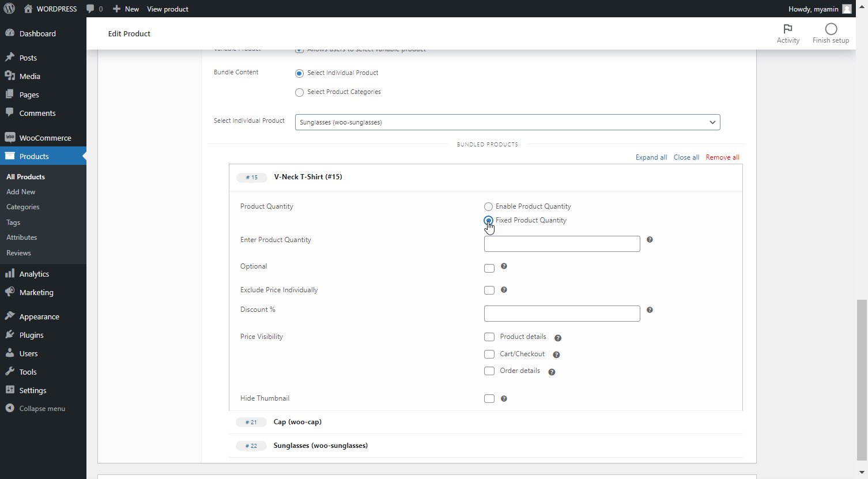Screen dimensions: 868x479
Task: Click the Pages sidebar icon
Action: [10, 94]
